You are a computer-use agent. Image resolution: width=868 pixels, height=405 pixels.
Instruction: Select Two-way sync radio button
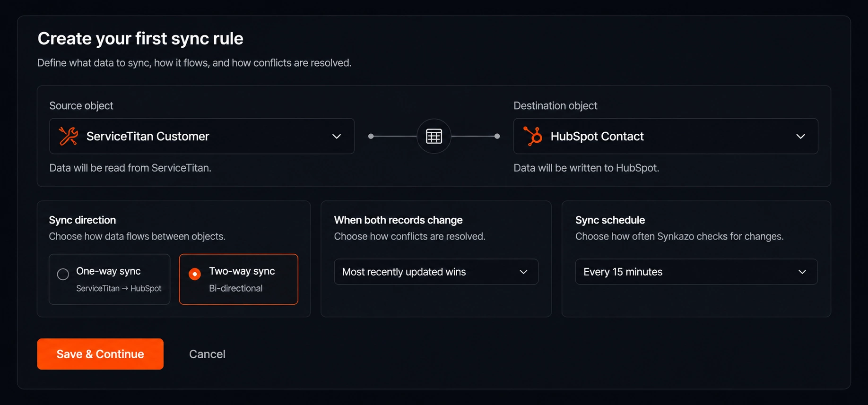click(x=195, y=274)
